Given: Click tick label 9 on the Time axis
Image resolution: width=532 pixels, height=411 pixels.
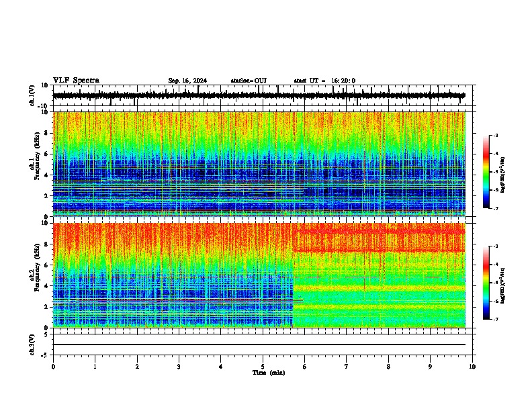Looking at the screenshot, I should 430,367.
